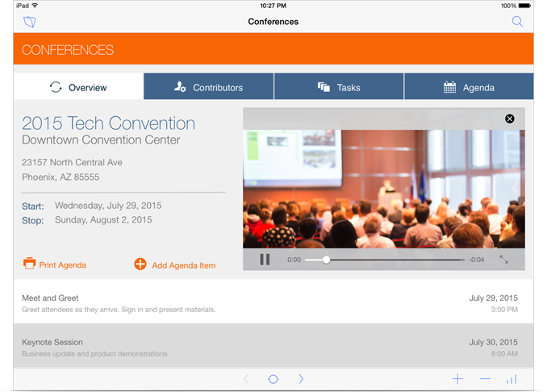The height and width of the screenshot is (392, 547).
Task: Open the FileMaker launch center icon
Action: click(30, 22)
